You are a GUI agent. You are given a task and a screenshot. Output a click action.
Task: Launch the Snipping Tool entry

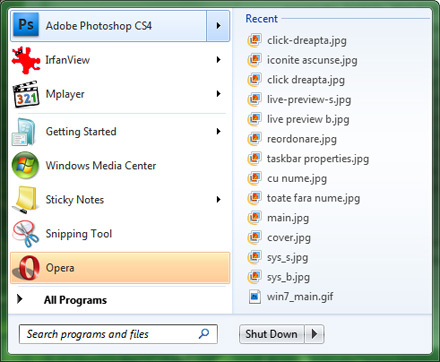(79, 234)
